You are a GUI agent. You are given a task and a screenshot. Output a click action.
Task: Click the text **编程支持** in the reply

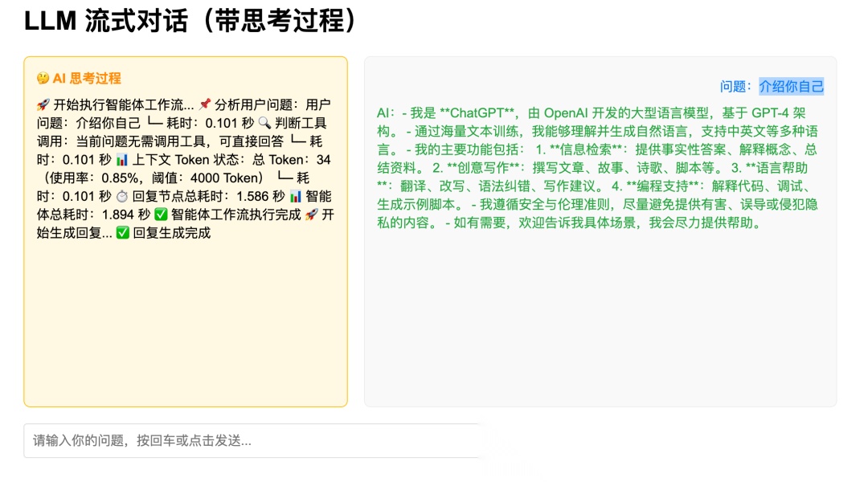pos(662,186)
